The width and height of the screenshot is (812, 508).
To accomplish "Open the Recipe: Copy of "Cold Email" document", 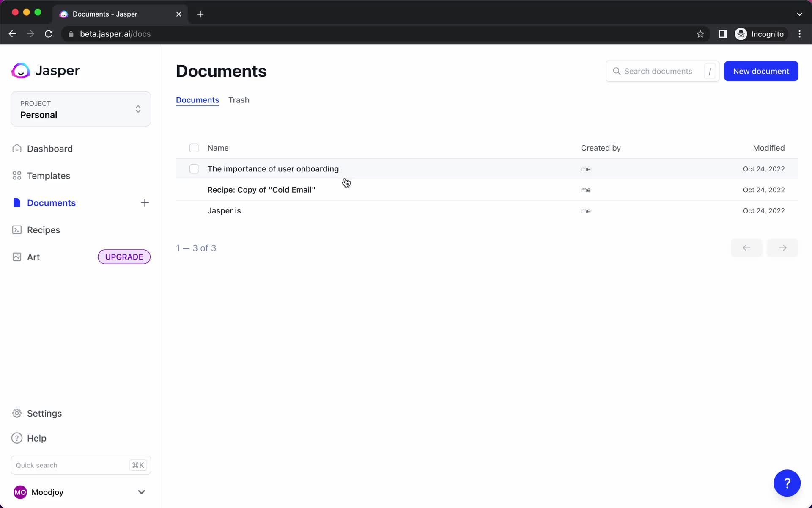I will [261, 190].
